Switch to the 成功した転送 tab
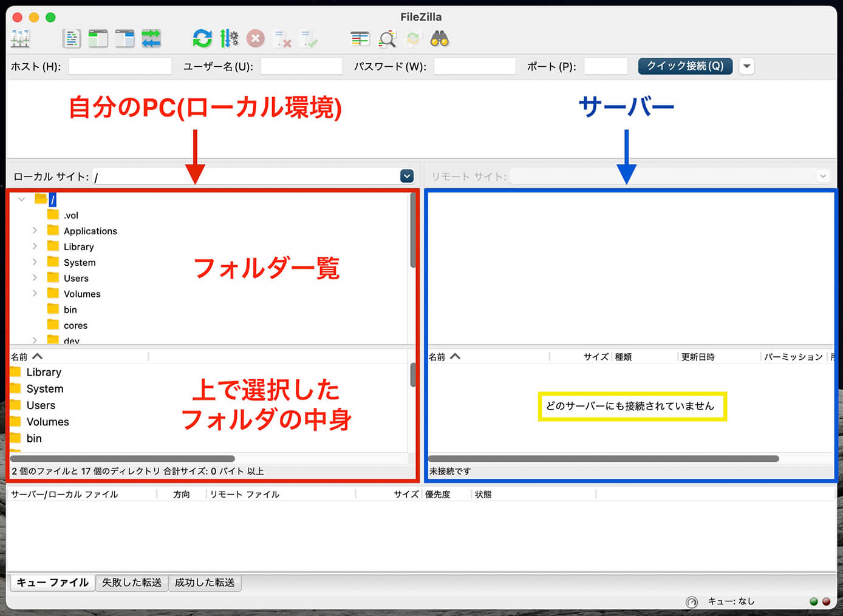 pos(205,583)
